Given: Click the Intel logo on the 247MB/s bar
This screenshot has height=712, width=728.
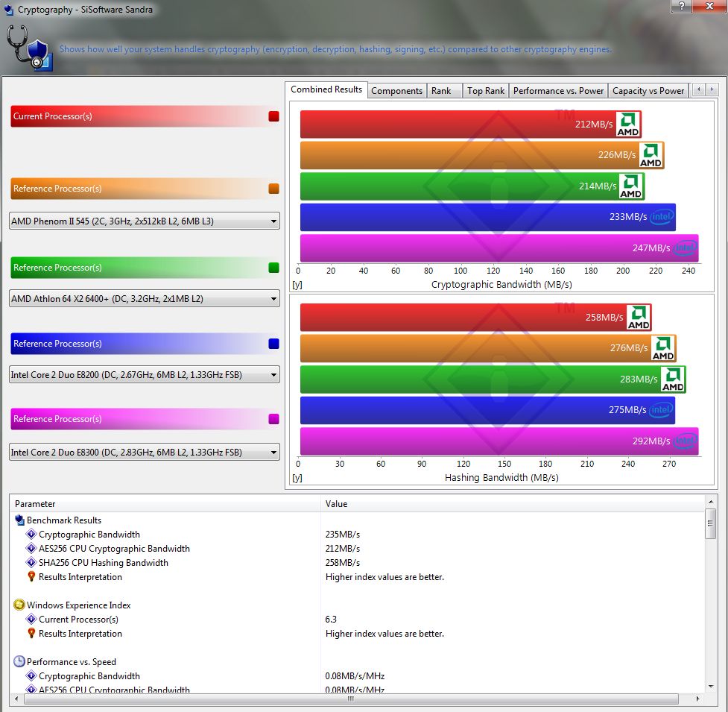Looking at the screenshot, I should [686, 248].
